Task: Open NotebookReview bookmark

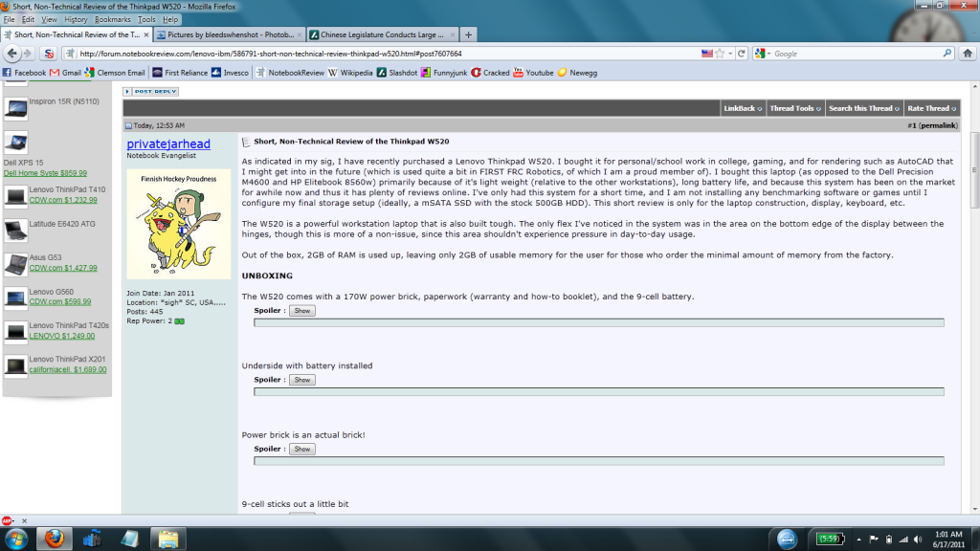Action: (290, 73)
